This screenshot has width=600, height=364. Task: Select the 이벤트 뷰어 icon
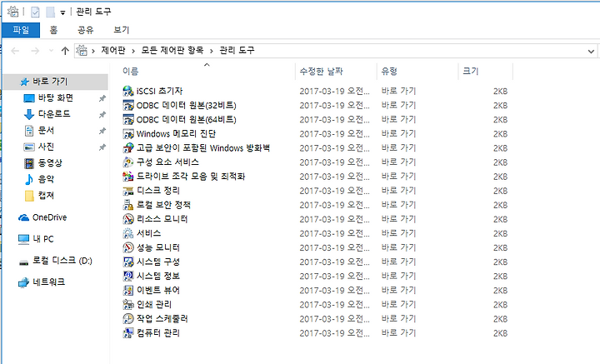tap(127, 290)
